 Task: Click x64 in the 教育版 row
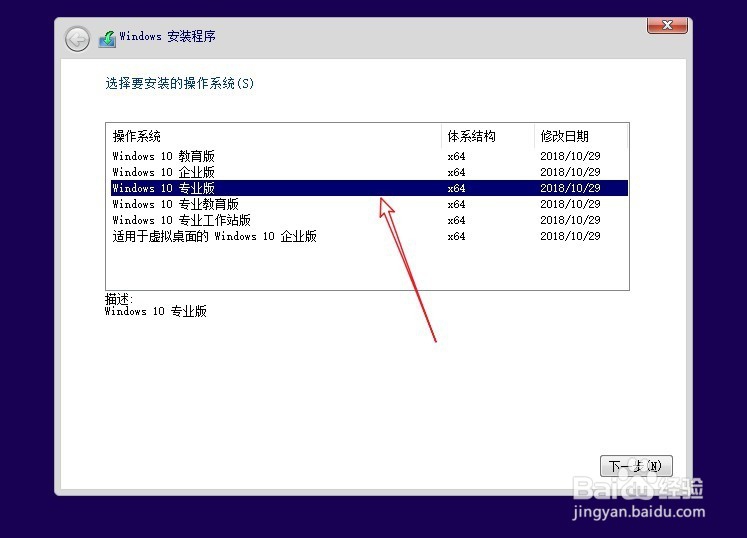[x=456, y=156]
